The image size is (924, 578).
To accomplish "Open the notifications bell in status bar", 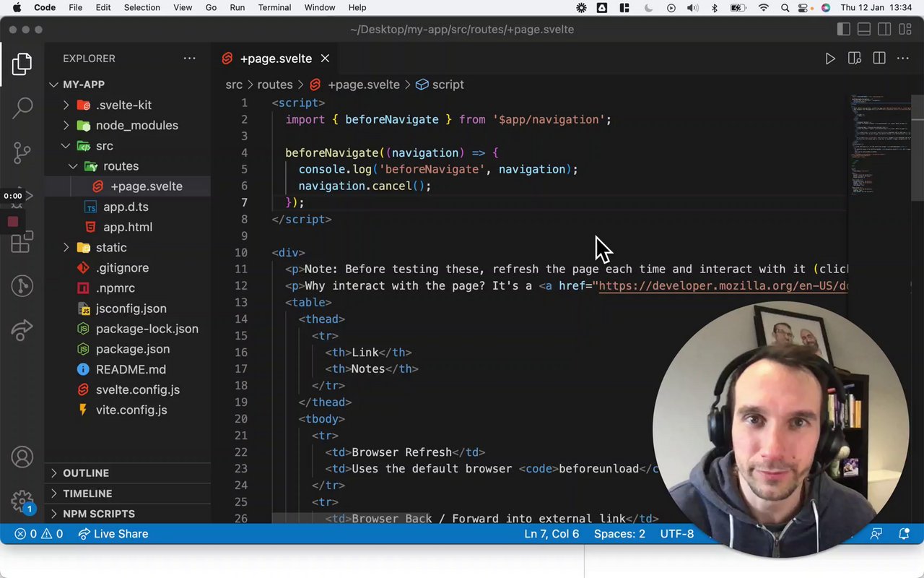I will (904, 534).
